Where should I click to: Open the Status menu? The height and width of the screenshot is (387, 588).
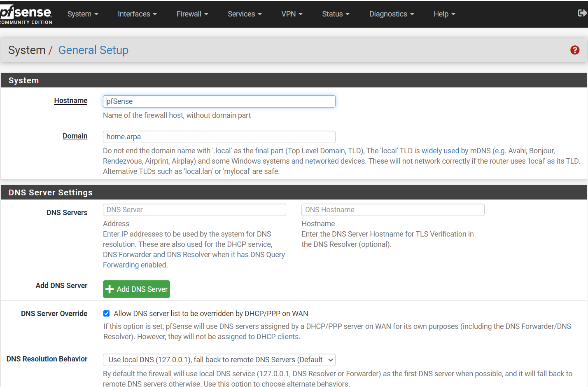click(336, 14)
